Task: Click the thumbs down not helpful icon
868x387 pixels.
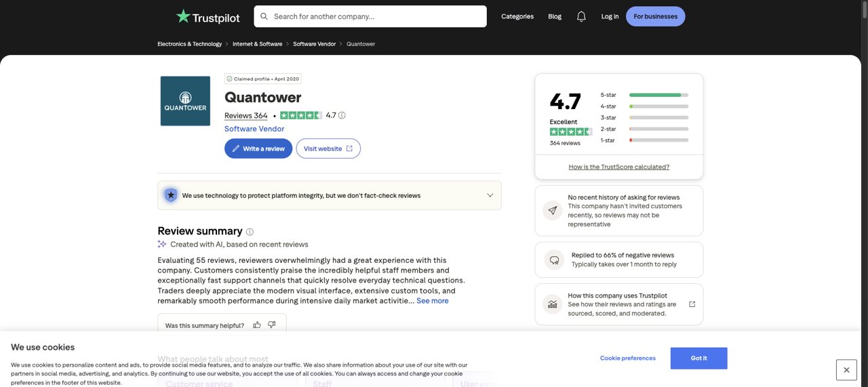Action: tap(272, 325)
